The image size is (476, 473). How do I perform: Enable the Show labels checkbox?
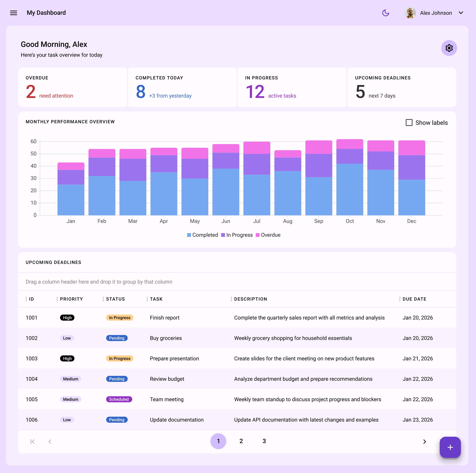(409, 122)
